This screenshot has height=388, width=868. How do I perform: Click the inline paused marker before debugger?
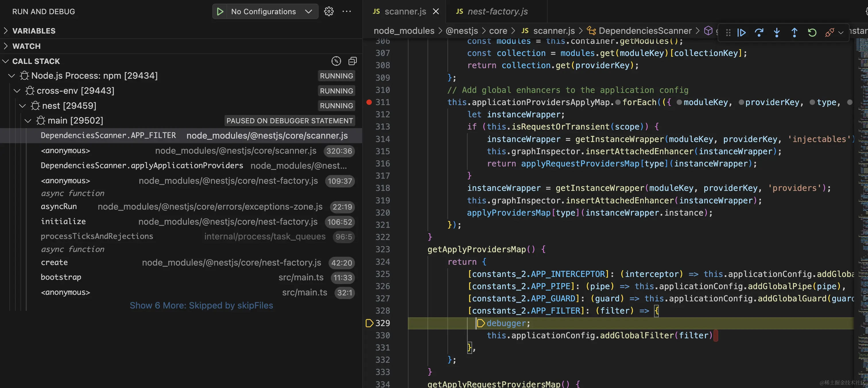[x=481, y=323]
